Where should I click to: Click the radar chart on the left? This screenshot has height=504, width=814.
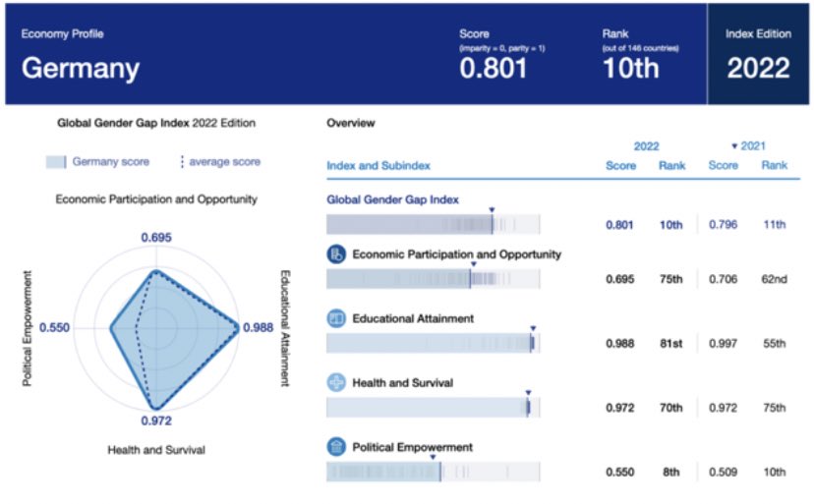pos(156,328)
